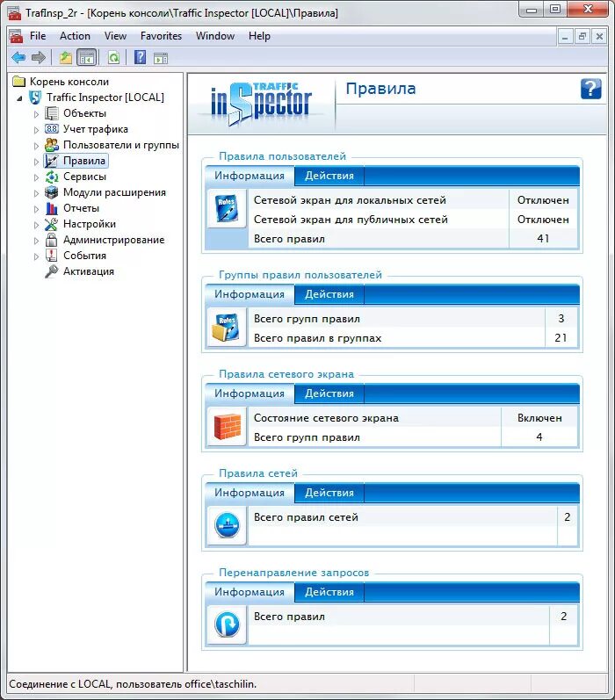Click the redirect arrow icon in Перенаправление запросов
Viewport: 615px width, 700px height.
[x=227, y=624]
